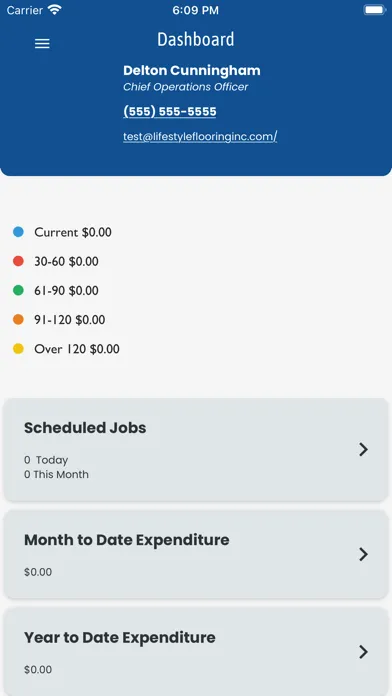The height and width of the screenshot is (696, 392).
Task: Open the Year to Date Expenditure card
Action: click(x=196, y=652)
